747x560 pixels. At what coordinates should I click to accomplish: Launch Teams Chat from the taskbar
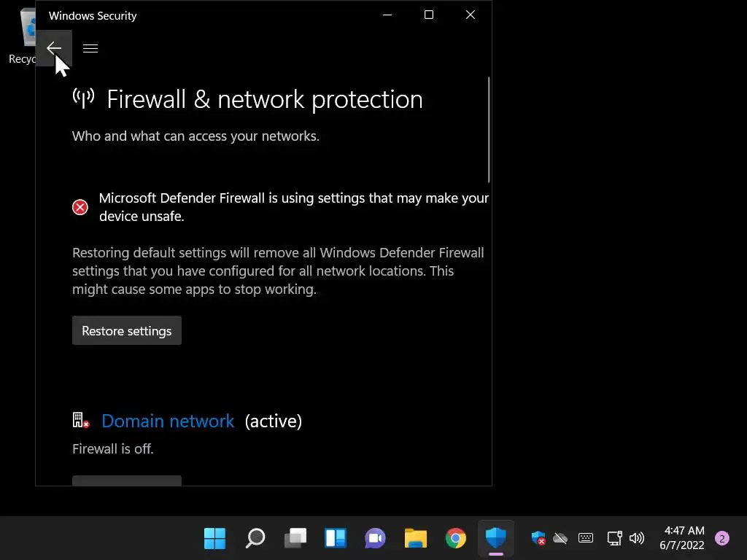[376, 539]
